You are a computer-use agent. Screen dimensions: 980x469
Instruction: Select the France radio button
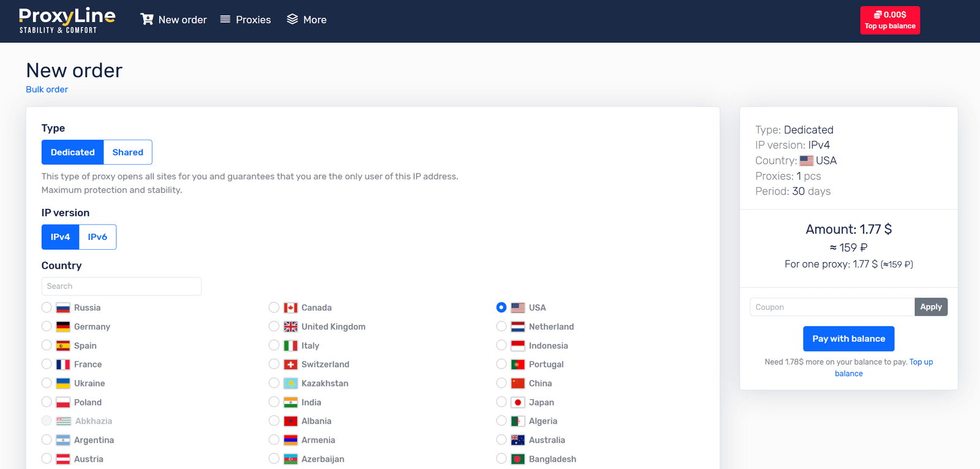coord(47,364)
